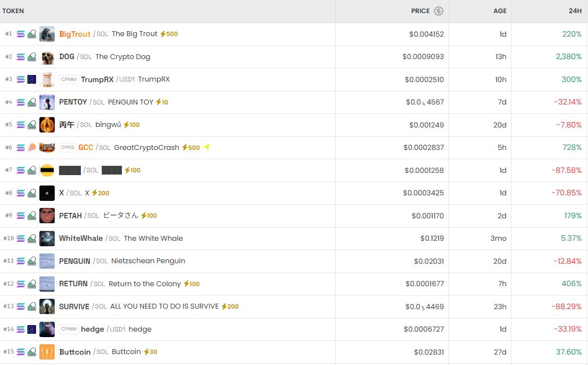Toggle the dollar sign currency icon in the PRICE header
This screenshot has height=365, width=588.
coord(439,10)
